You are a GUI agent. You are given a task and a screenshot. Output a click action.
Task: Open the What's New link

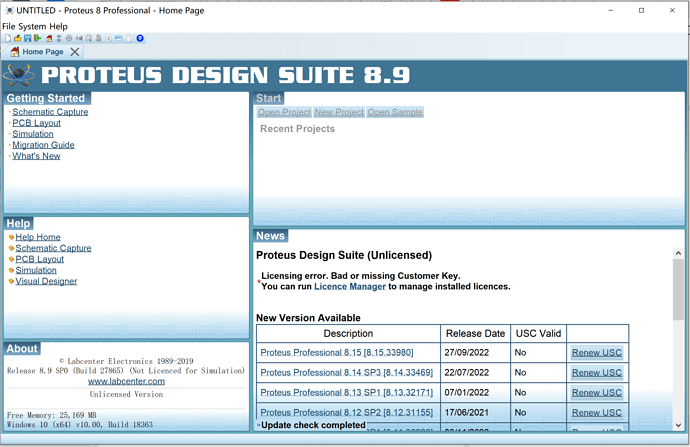coord(36,156)
